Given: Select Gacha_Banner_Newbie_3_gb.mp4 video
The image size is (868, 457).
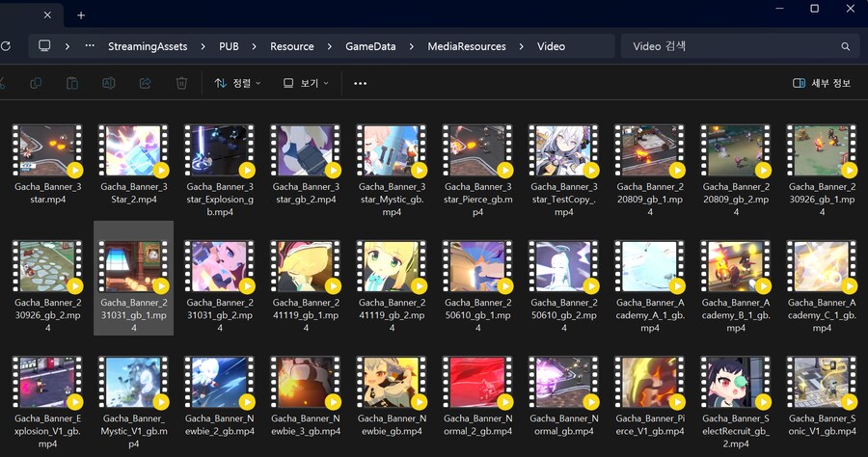Looking at the screenshot, I should [x=306, y=396].
